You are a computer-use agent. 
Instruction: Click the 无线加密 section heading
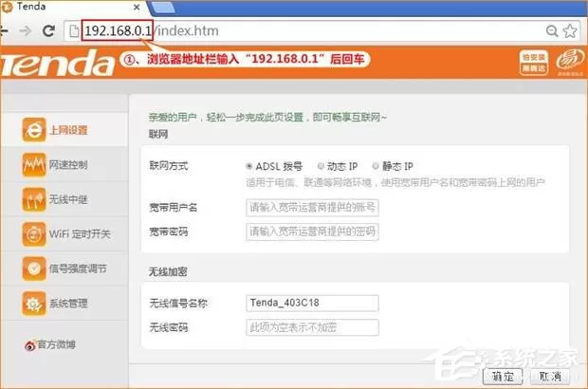(x=168, y=271)
